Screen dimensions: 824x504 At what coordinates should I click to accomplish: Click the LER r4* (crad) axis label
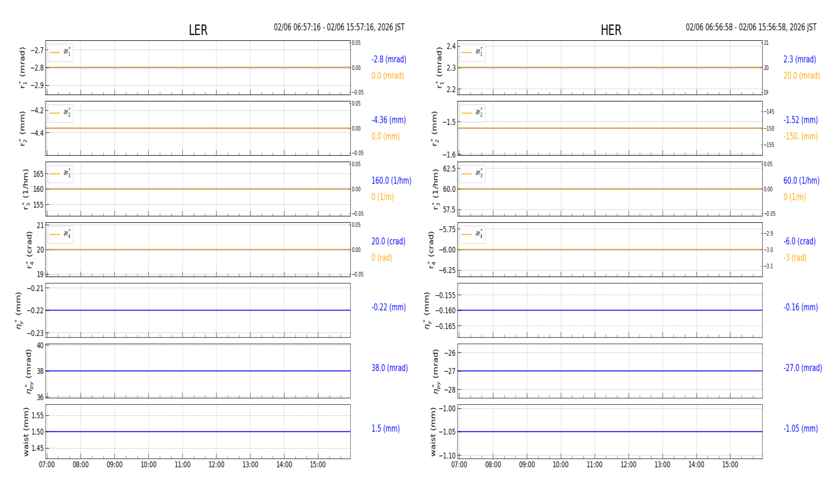coord(29,250)
